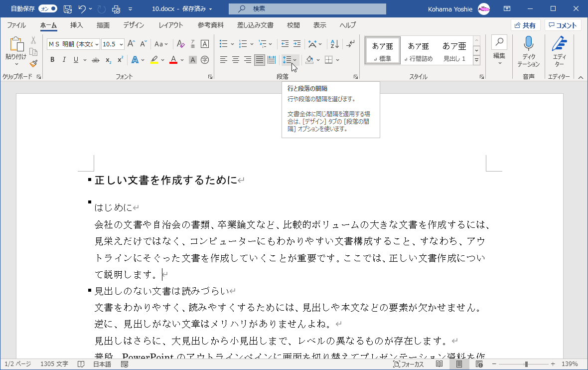Undo the last action
The image size is (588, 370).
pos(82,8)
